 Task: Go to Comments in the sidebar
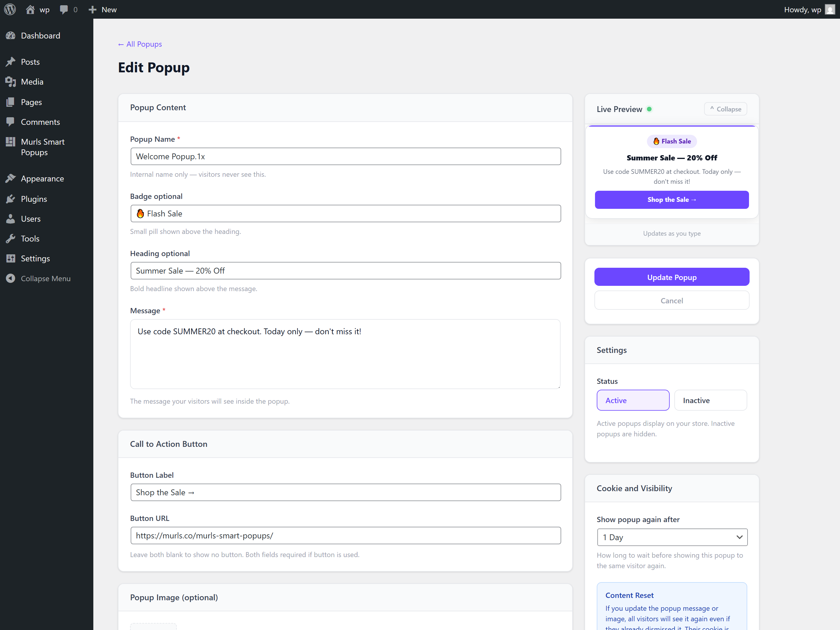point(40,122)
